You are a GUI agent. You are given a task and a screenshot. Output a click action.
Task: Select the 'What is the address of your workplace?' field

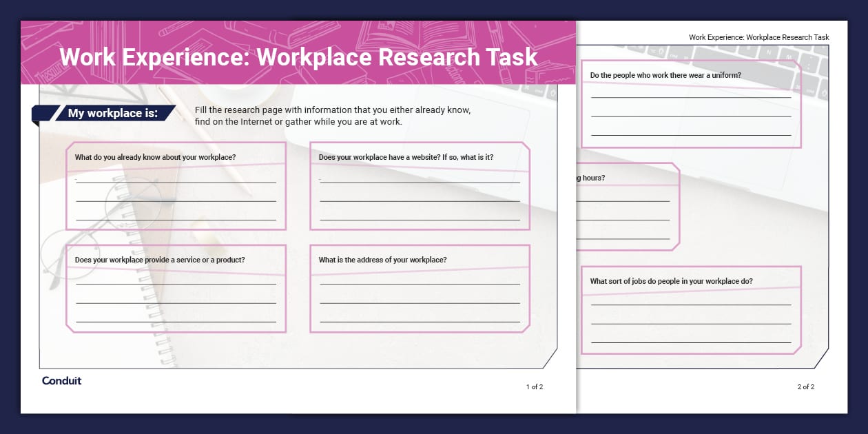click(420, 288)
